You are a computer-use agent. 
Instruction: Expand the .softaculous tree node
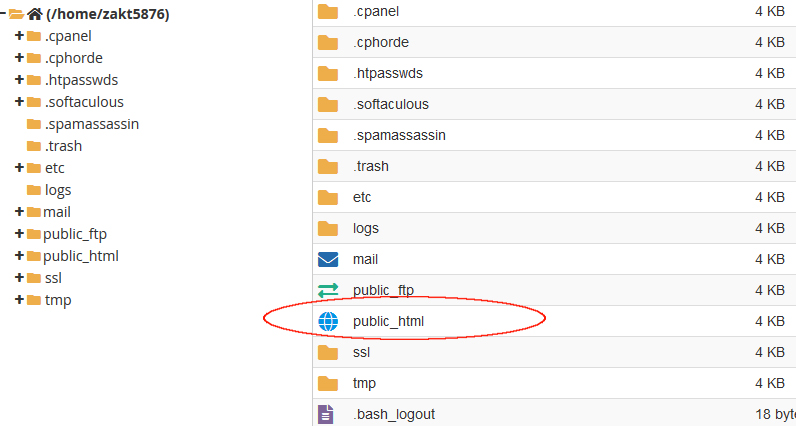[19, 102]
